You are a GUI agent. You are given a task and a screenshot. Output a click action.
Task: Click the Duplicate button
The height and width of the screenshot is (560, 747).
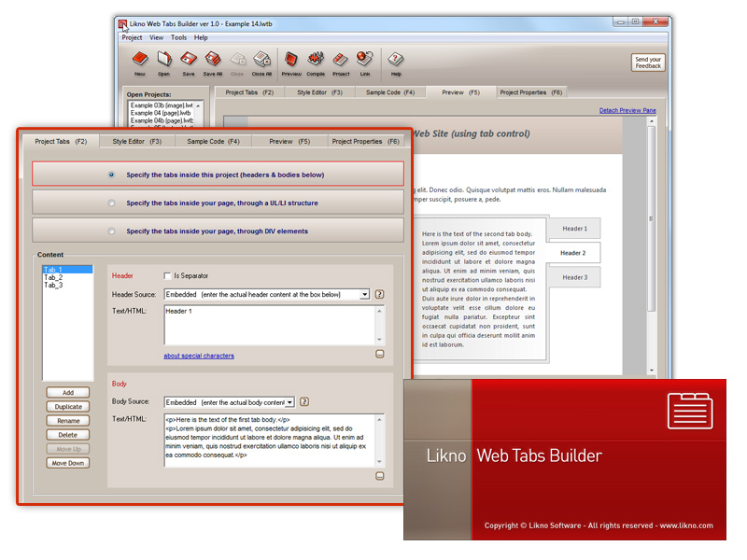coord(67,406)
